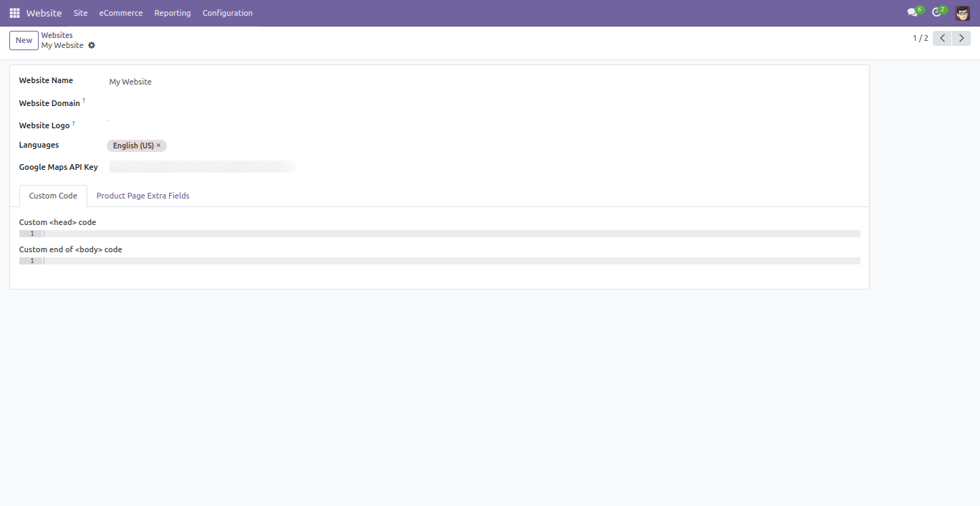Viewport: 980px width, 506px height.
Task: Follow the Websites breadcrumb link
Action: [x=57, y=35]
